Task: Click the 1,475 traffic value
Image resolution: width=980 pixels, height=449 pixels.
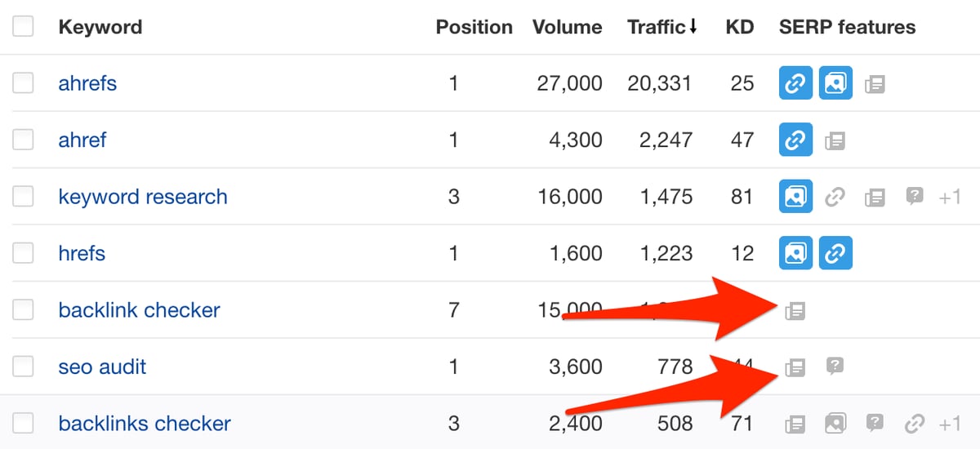Action: click(666, 197)
